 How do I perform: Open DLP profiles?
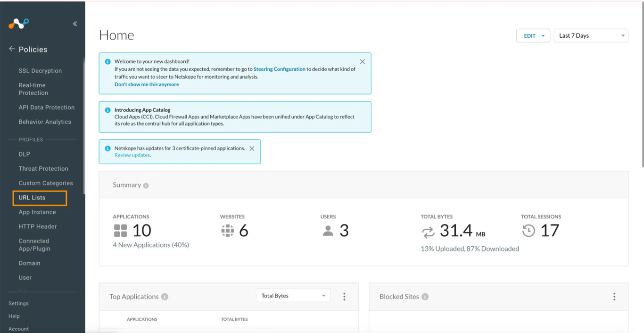tap(25, 154)
